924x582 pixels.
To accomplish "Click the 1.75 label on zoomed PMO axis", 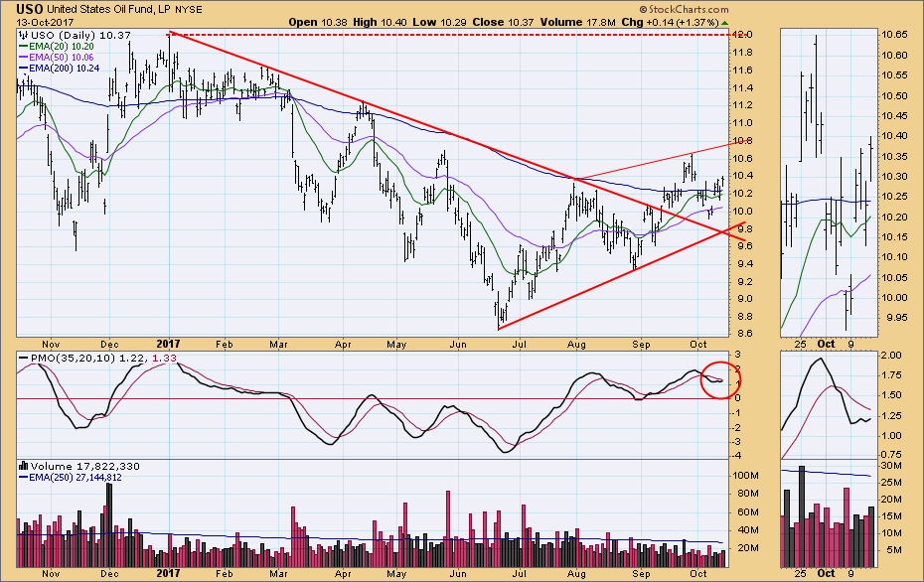I will (891, 375).
